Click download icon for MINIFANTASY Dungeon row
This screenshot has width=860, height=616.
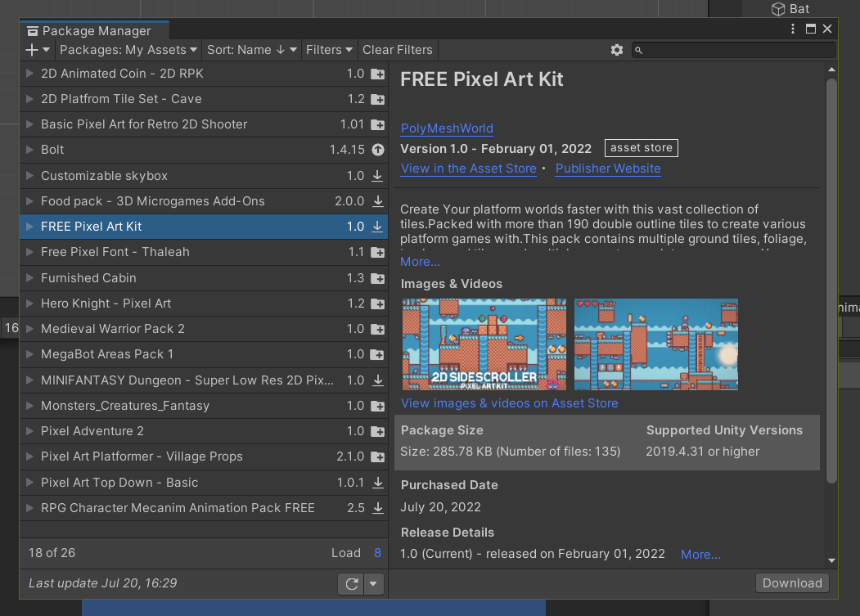pyautogui.click(x=377, y=380)
